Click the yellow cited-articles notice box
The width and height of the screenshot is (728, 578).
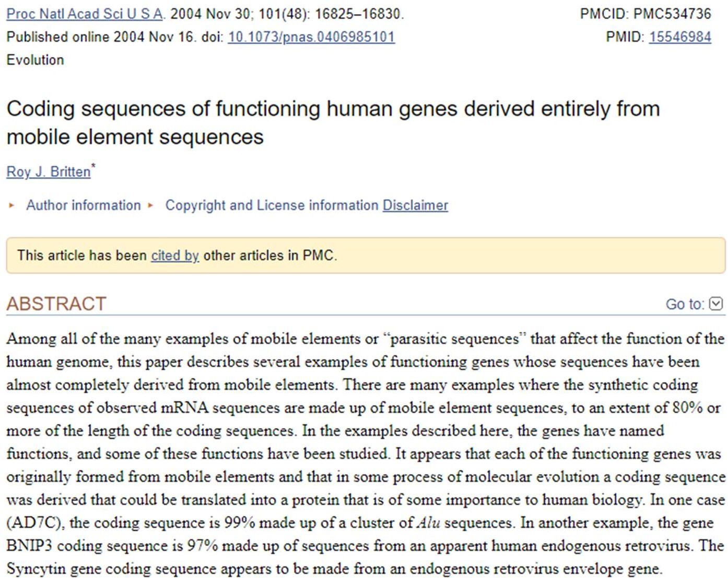pos(470,256)
